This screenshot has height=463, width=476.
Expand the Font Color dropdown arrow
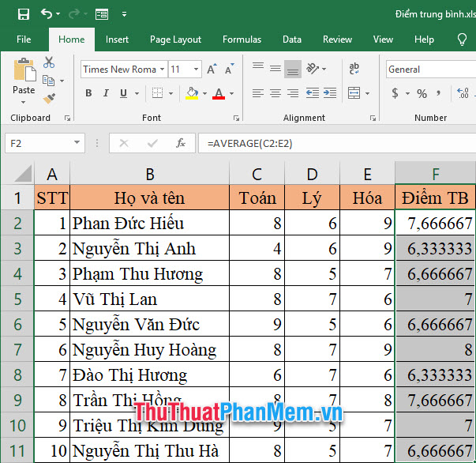[231, 93]
